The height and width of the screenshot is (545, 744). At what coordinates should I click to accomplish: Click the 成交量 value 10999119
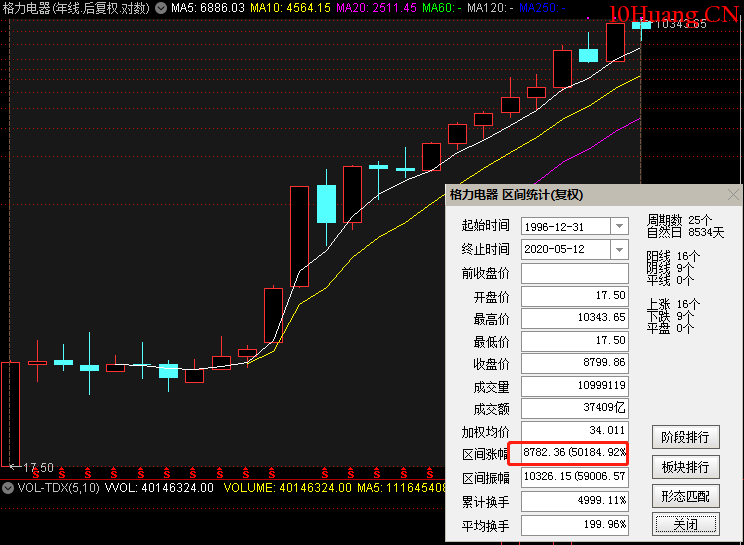575,386
